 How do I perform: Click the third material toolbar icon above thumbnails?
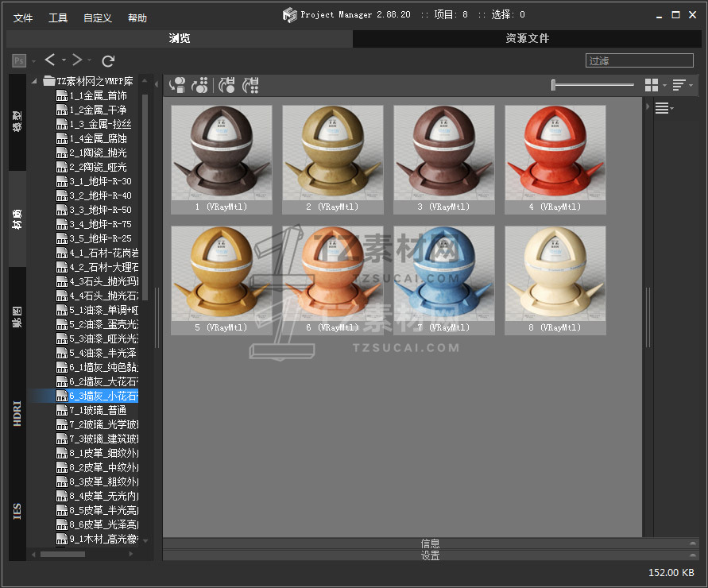(x=226, y=85)
